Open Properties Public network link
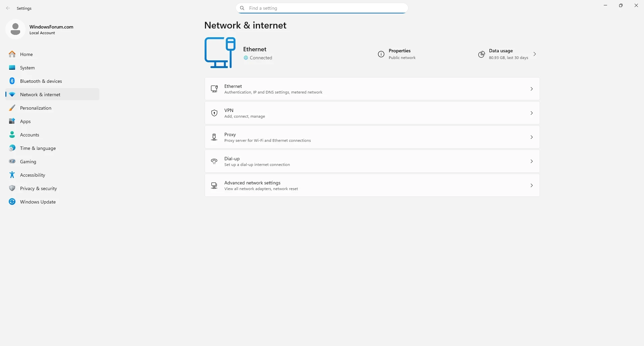 pos(397,54)
